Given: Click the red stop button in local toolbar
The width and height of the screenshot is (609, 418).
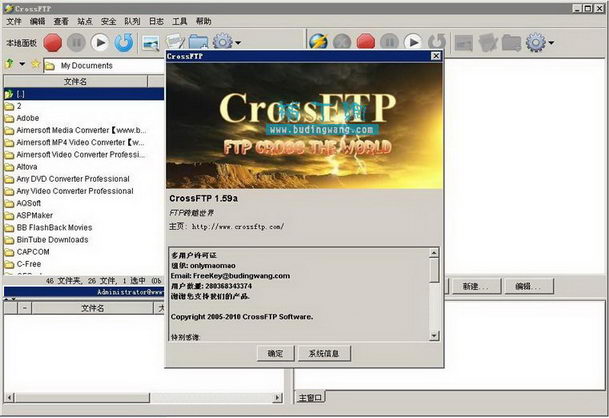Looking at the screenshot, I should pyautogui.click(x=52, y=42).
